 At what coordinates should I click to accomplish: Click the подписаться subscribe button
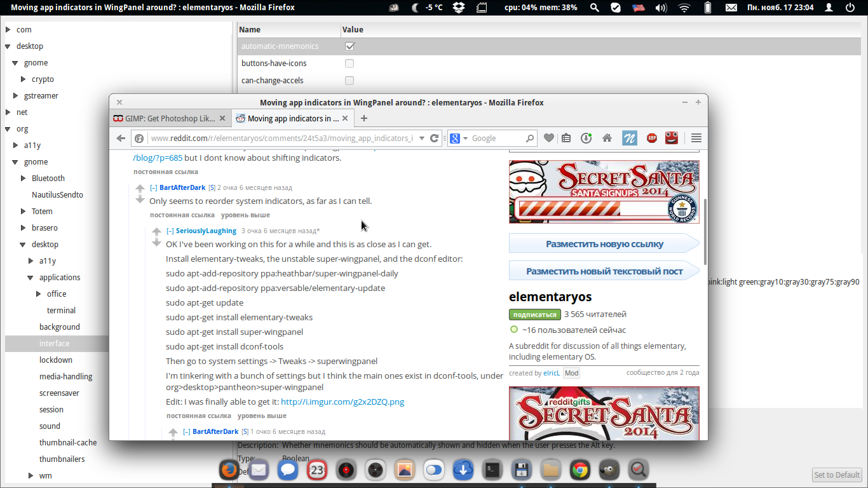534,315
